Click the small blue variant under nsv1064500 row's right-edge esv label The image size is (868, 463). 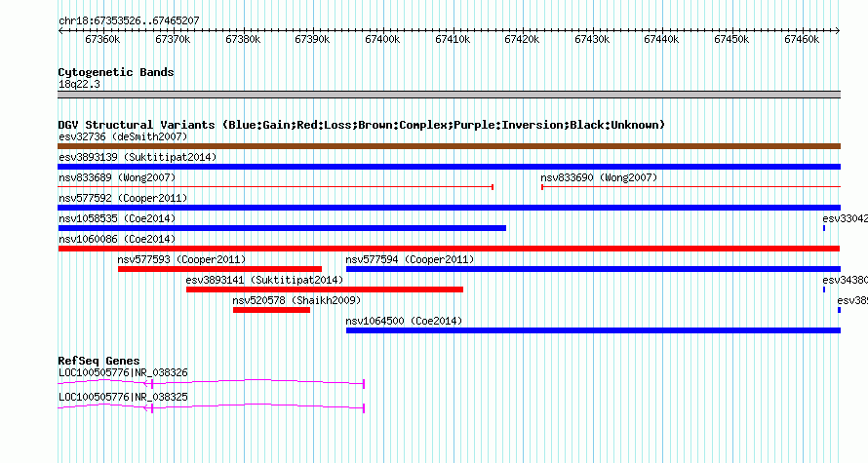point(839,310)
